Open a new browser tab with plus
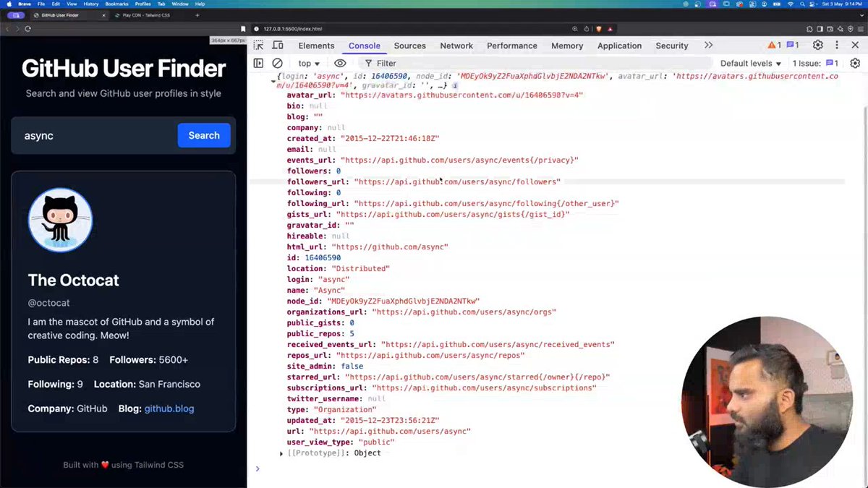Viewport: 868px width, 488px height. (x=197, y=14)
